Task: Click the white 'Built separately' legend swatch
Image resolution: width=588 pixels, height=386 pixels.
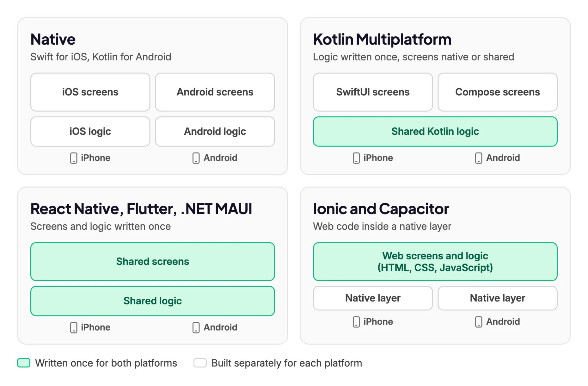Action: pyautogui.click(x=200, y=363)
